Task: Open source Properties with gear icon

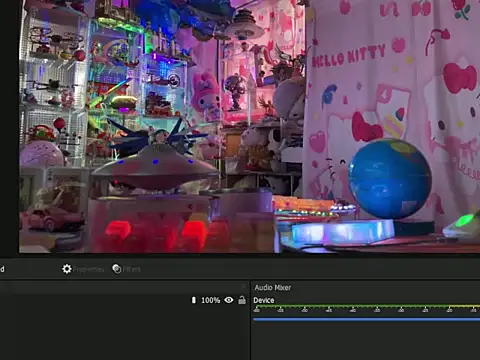Action: click(83, 269)
